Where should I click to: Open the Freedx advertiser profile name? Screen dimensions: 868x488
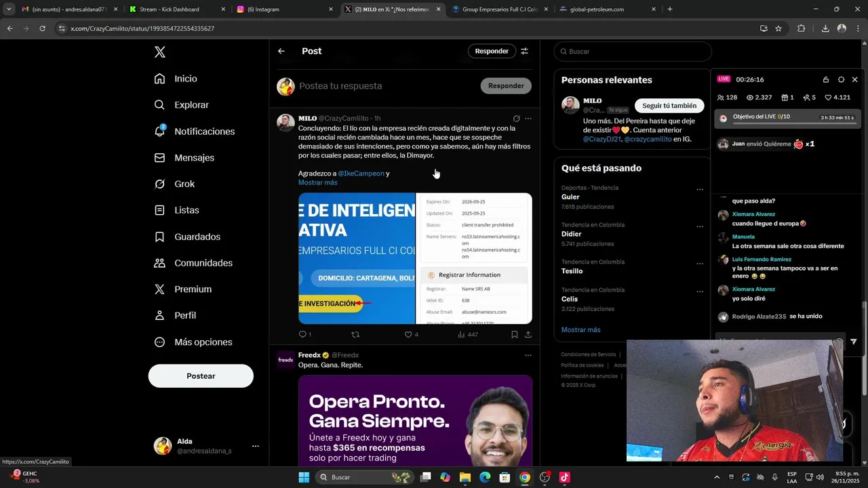(309, 355)
